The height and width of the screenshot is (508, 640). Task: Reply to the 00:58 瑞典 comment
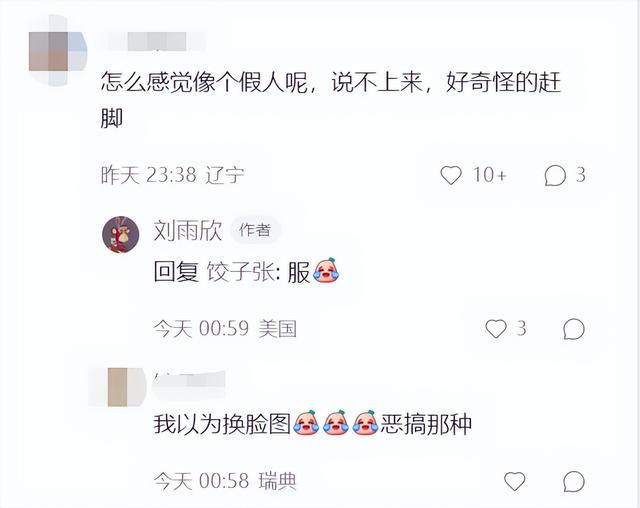pyautogui.click(x=574, y=481)
